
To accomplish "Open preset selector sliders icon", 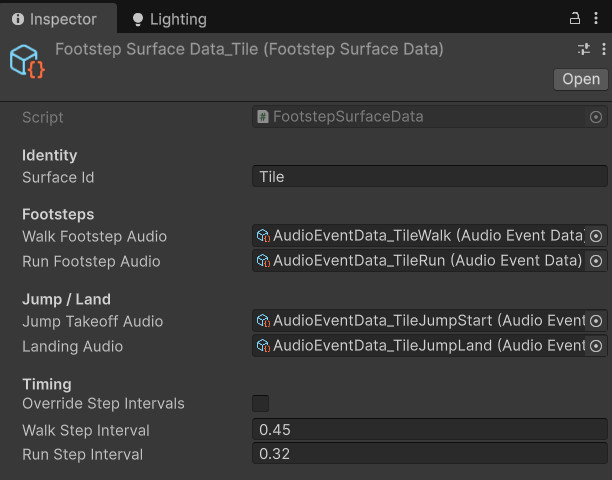I will 584,49.
